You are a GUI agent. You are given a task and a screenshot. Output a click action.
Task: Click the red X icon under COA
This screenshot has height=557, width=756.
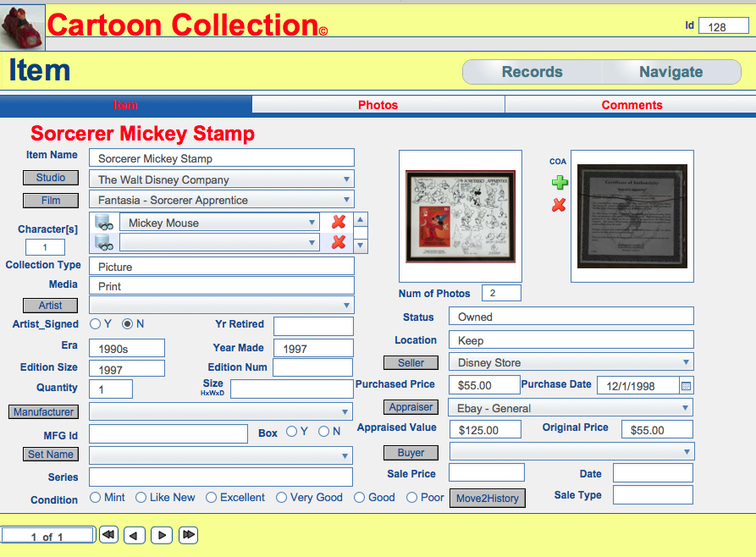pos(559,205)
